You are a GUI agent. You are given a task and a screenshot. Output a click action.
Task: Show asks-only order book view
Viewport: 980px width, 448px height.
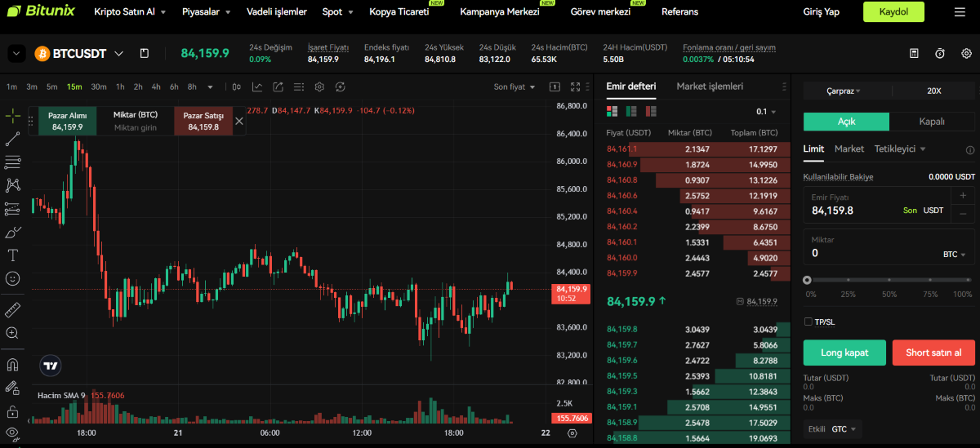point(650,111)
